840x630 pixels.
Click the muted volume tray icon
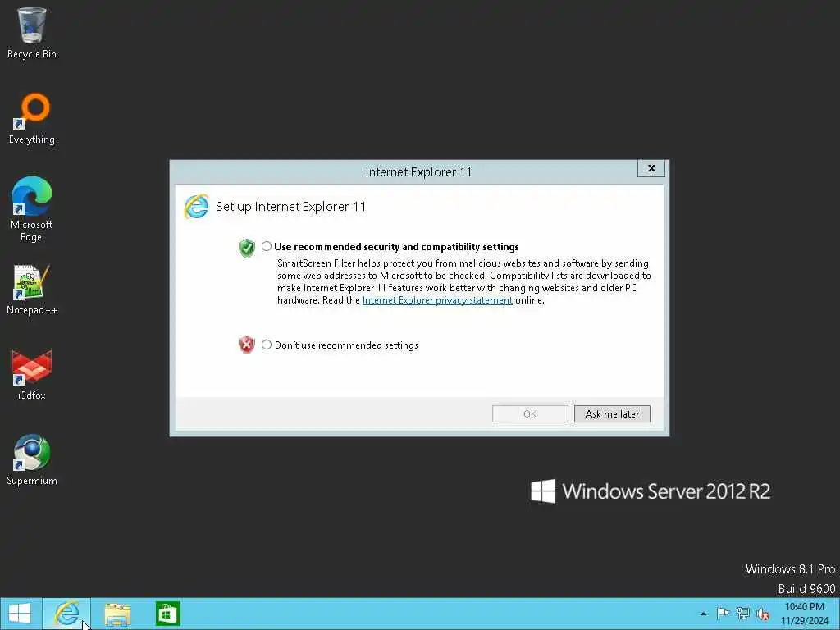[763, 614]
